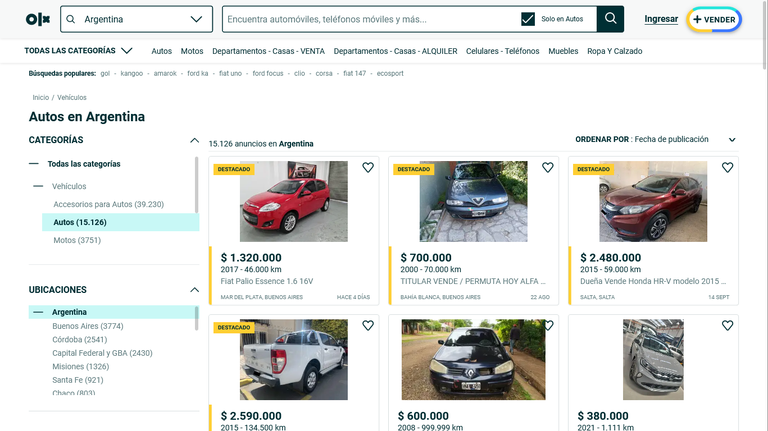The width and height of the screenshot is (768, 431).
Task: Click the magnifying glass search button
Action: (x=610, y=19)
